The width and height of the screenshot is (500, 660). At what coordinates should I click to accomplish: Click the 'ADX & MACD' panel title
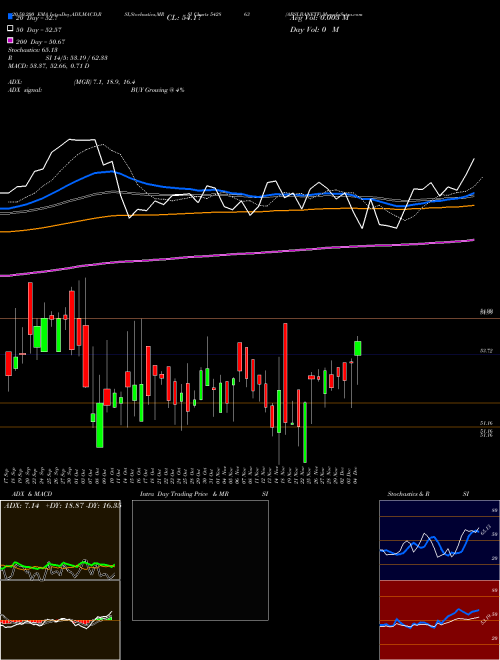click(32, 494)
